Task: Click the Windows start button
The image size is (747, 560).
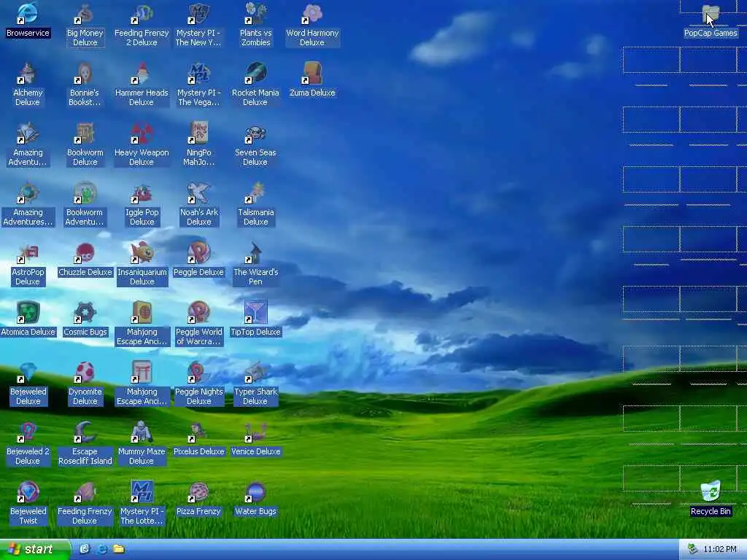Action: 35,549
